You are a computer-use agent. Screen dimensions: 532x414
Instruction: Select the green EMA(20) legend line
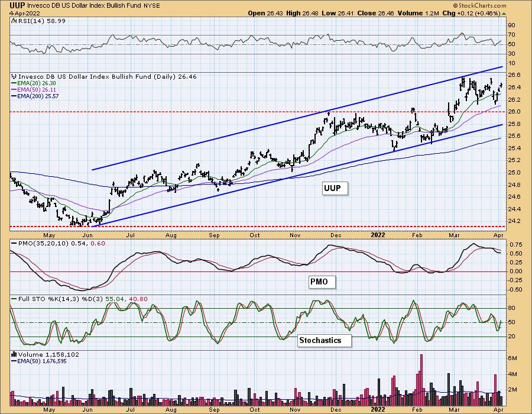pos(14,83)
